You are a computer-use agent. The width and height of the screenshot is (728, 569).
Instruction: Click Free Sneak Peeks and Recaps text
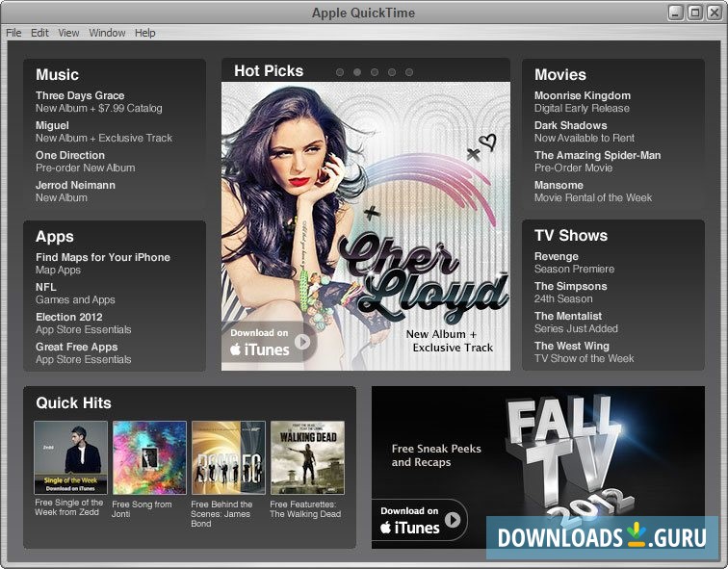pyautogui.click(x=436, y=455)
